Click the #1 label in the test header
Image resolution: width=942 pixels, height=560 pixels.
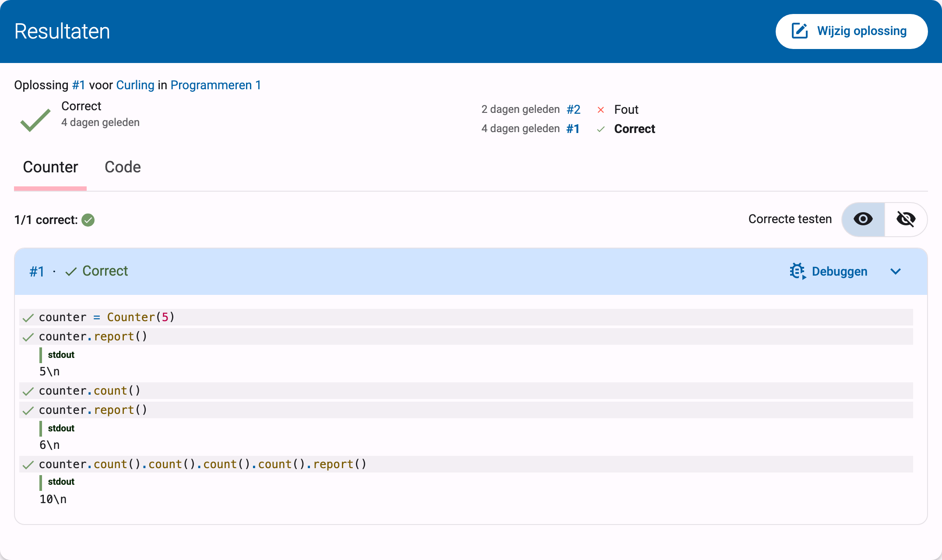[37, 272]
